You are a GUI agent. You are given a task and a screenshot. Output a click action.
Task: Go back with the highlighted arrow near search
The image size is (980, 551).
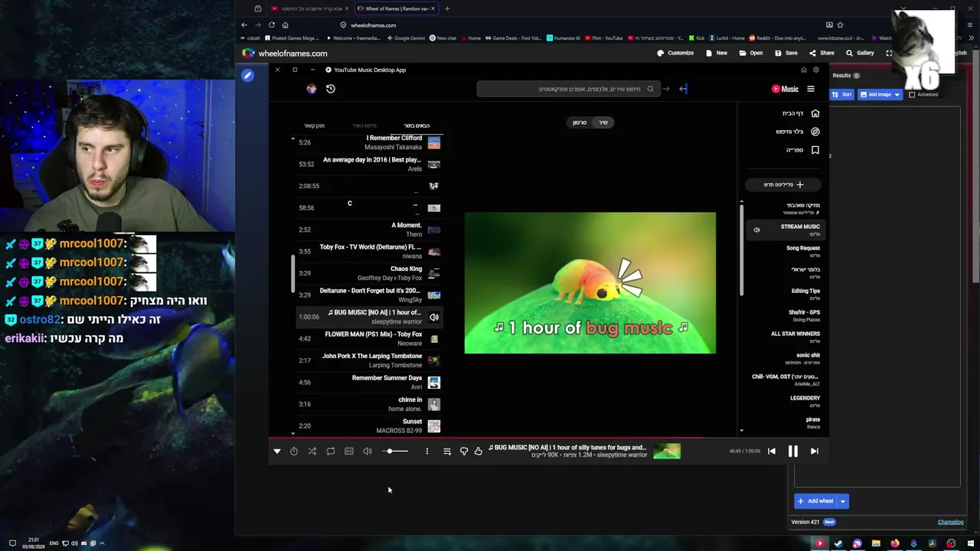pos(684,89)
